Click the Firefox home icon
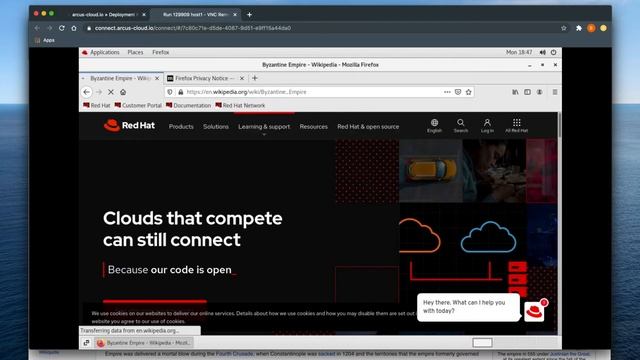Image resolution: width=640 pixels, height=360 pixels. coord(123,92)
